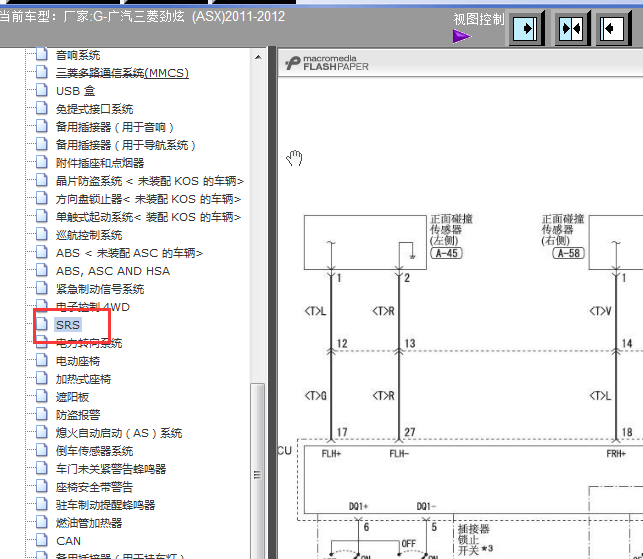643x559 pixels.
Task: Select 紧急制动信号系统 item
Action: coord(100,289)
